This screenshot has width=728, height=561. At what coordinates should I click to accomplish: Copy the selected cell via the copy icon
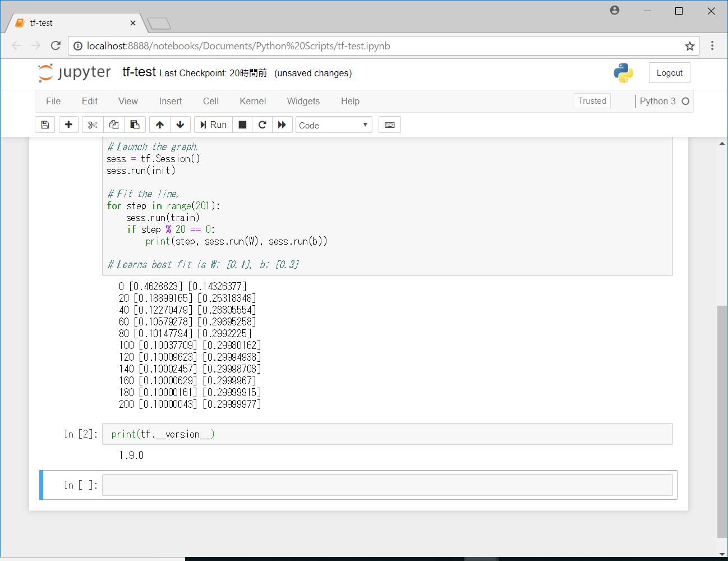tap(113, 125)
